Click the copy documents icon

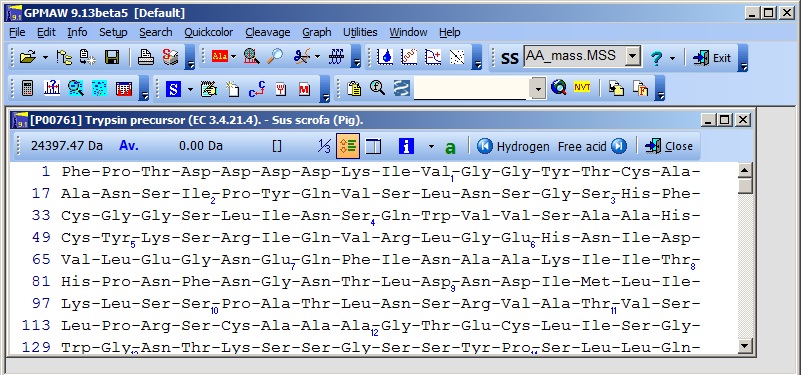[616, 88]
